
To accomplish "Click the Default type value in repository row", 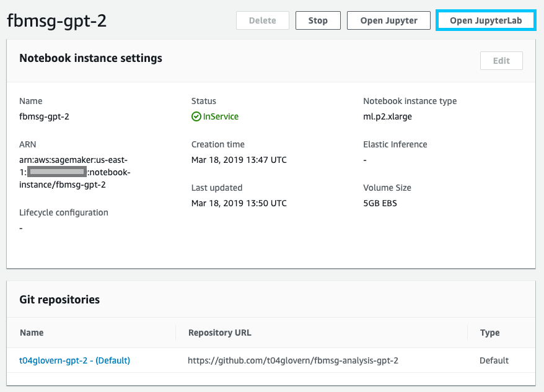I will [x=493, y=360].
